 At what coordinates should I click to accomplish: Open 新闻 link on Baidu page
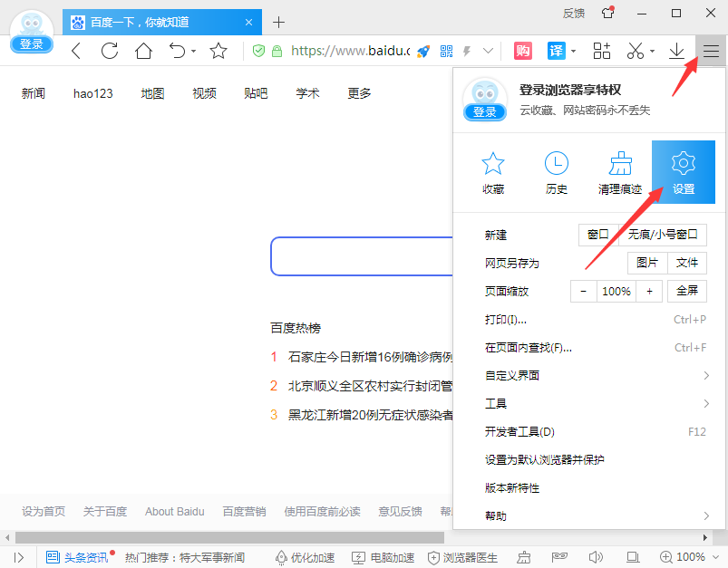[x=33, y=93]
